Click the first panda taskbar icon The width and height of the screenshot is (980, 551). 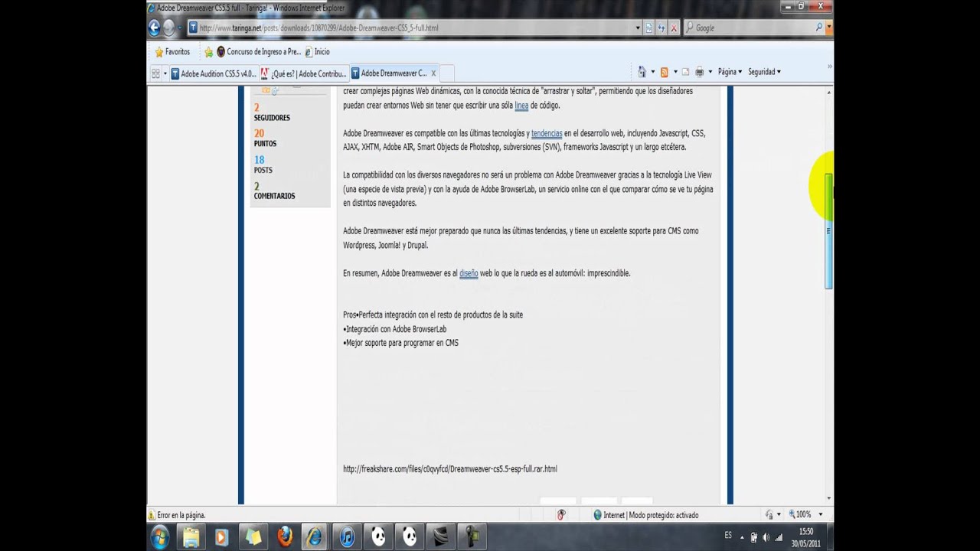(378, 537)
